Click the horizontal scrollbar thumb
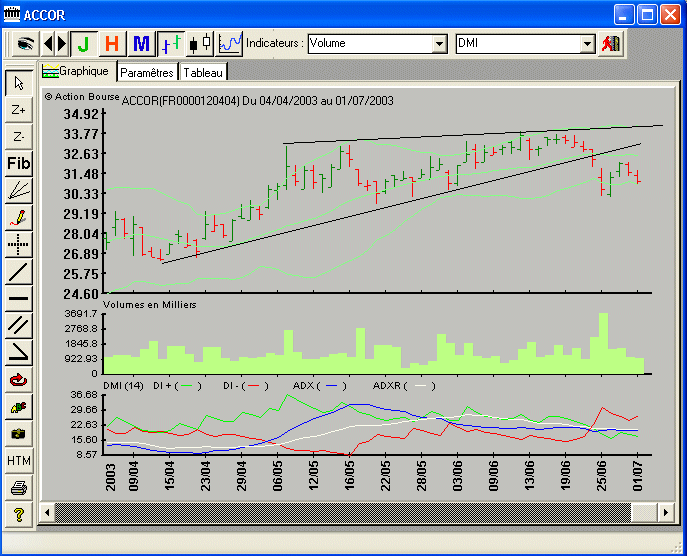The width and height of the screenshot is (687, 556). [644, 512]
